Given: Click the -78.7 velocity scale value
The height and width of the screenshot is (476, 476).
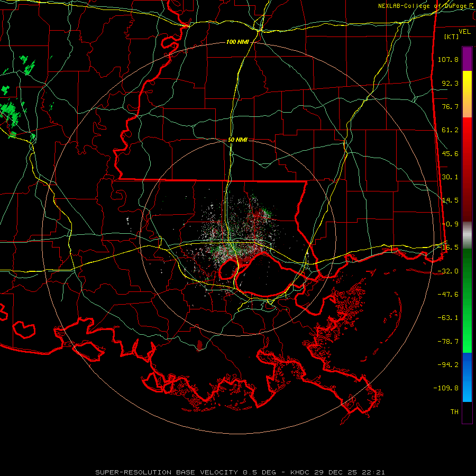Looking at the screenshot, I should click(x=448, y=342).
